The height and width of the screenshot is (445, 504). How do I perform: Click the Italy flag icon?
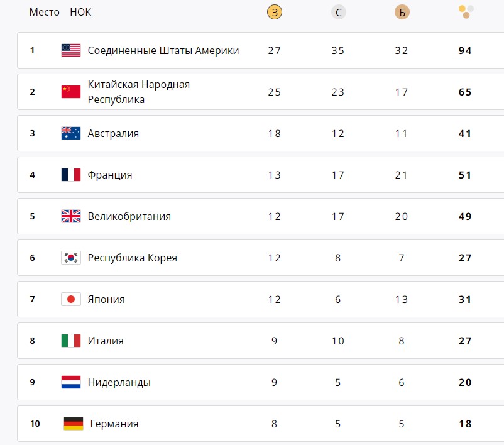point(71,341)
